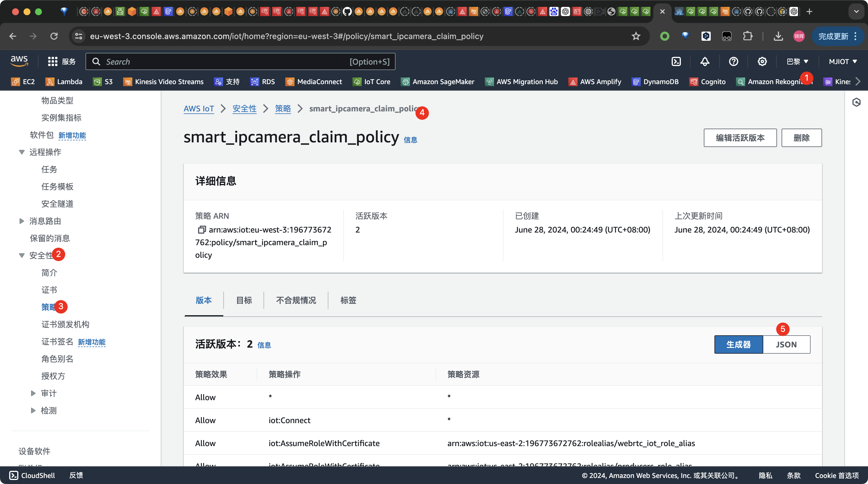Expand the 审计 sidebar section
This screenshot has height=484, width=868.
[x=33, y=393]
